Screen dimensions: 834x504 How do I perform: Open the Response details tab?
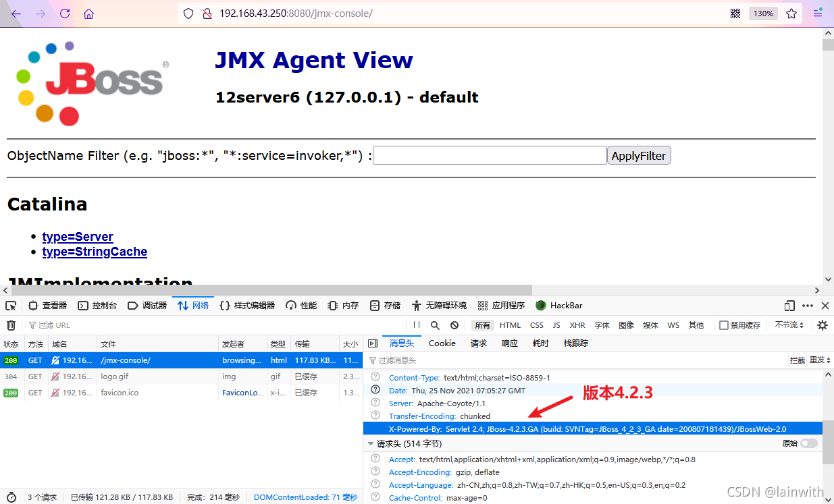point(510,343)
